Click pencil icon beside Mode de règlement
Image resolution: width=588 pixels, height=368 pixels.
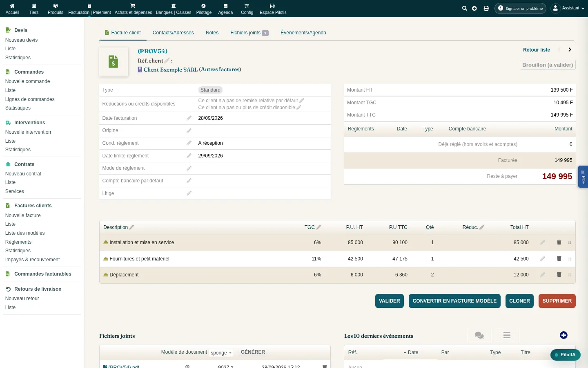tap(189, 168)
